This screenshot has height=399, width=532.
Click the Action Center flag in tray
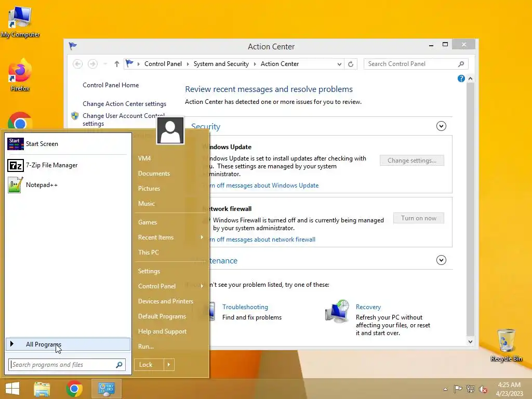(x=458, y=389)
